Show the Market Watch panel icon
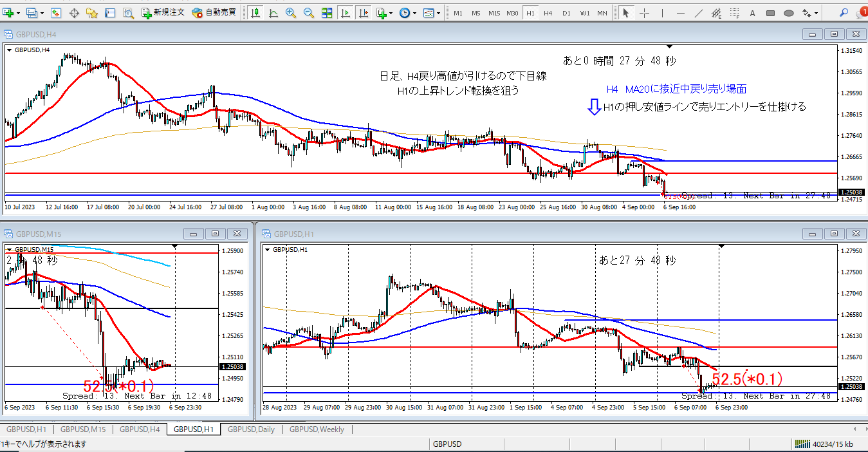Viewport: 868px width, 452px height. coord(56,13)
